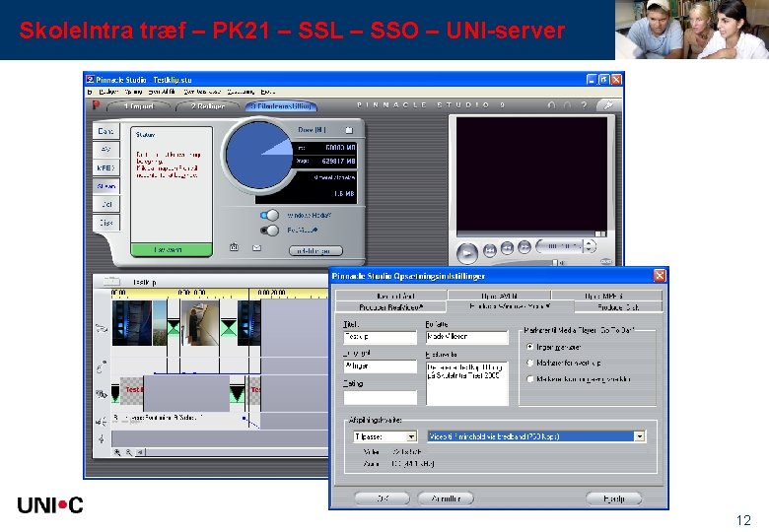769x532 pixels.
Task: Select the Disk output side tab
Action: tap(105, 223)
